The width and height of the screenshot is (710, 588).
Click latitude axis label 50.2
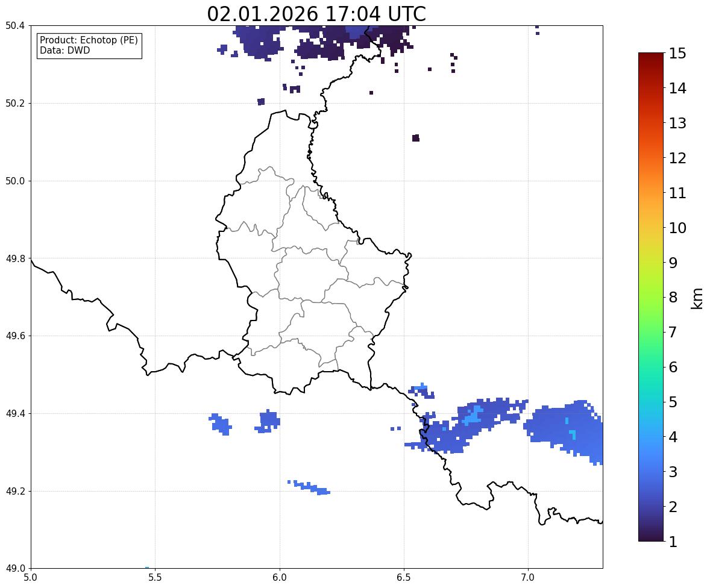pyautogui.click(x=14, y=103)
